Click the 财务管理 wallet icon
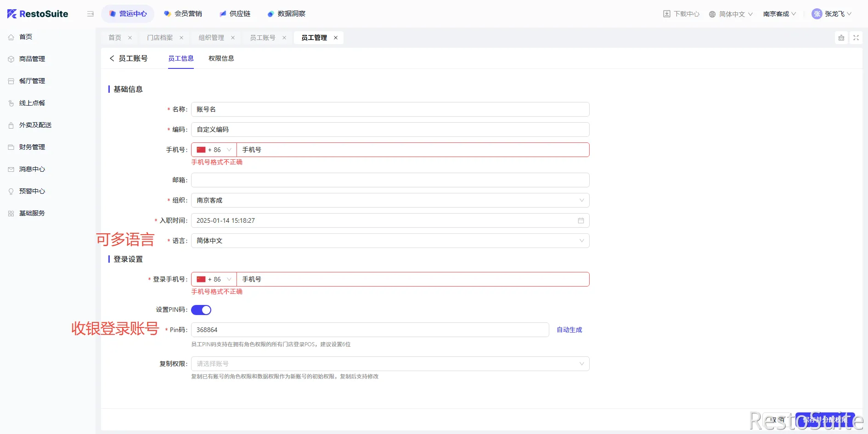The image size is (868, 434). [11, 147]
